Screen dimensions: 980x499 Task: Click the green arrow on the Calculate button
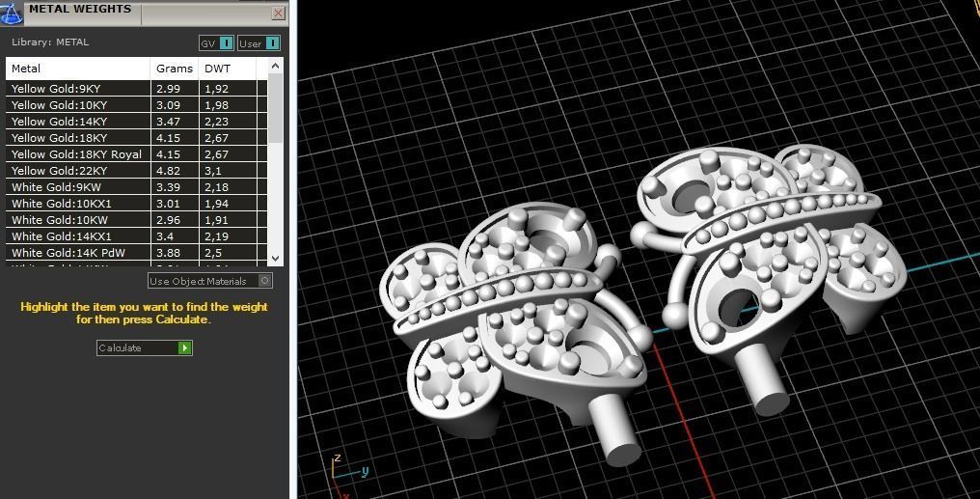[184, 347]
